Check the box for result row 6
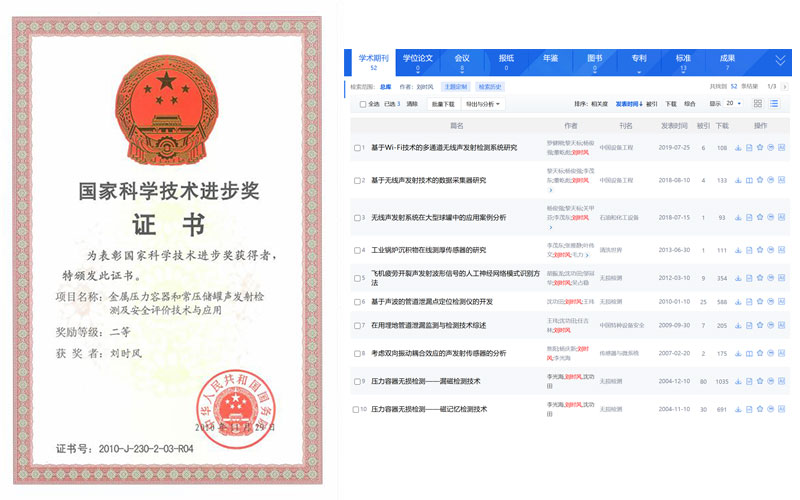 [x=357, y=302]
